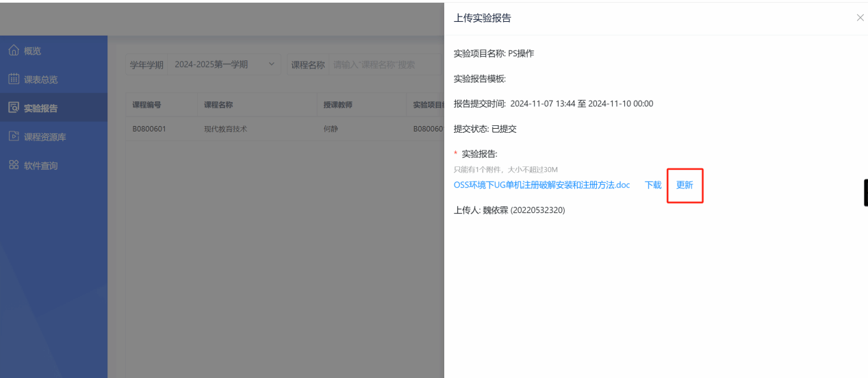
Task: Open the uploaded OSS环境下UG .doc file link
Action: (541, 185)
